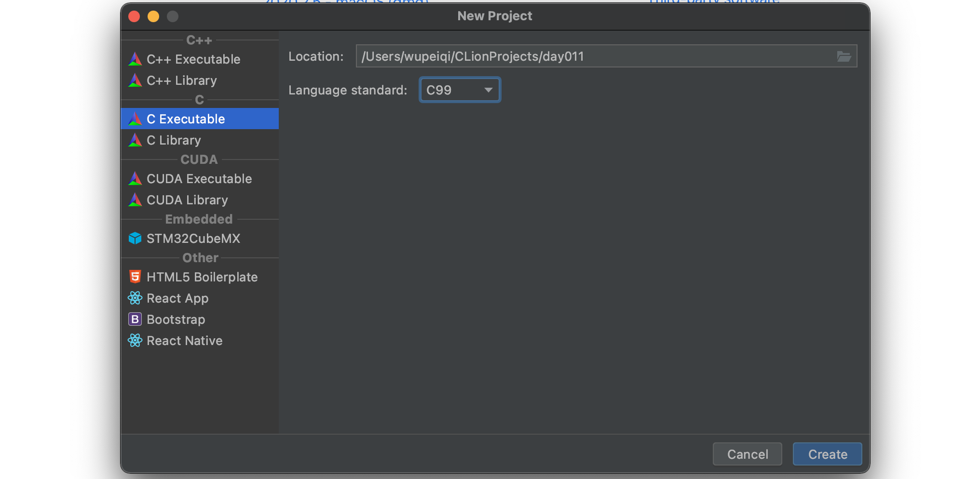The height and width of the screenshot is (479, 980).
Task: Browse for location using folder icon
Action: tap(844, 56)
